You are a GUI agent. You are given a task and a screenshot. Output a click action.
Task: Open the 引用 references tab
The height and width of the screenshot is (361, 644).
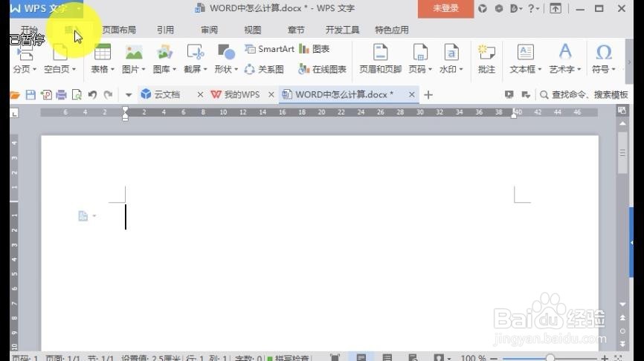[x=165, y=30]
